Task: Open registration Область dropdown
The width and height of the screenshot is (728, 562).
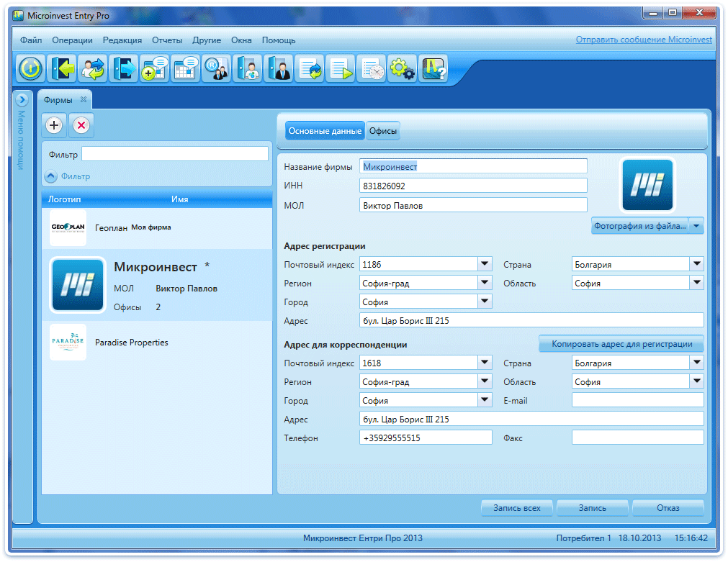Action: coord(697,283)
